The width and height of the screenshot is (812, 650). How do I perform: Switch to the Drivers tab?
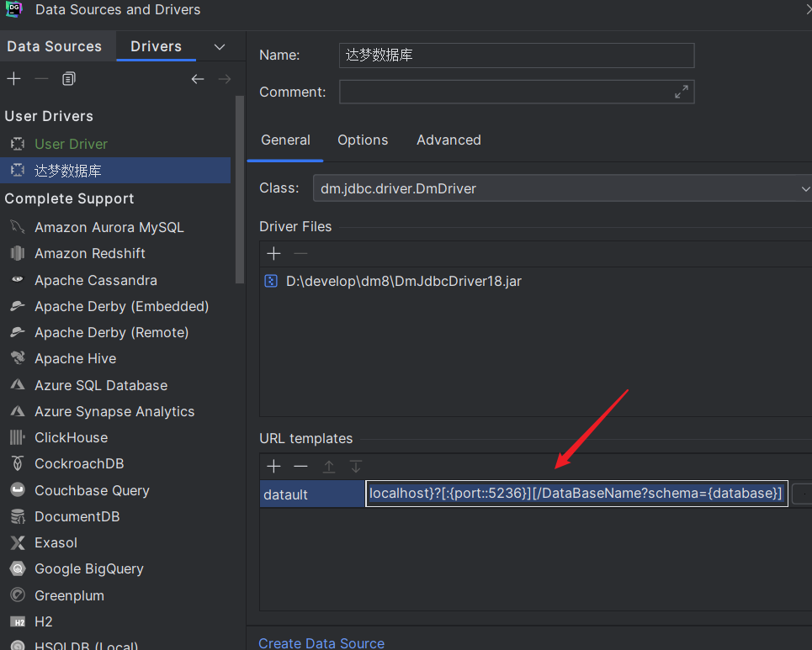click(x=157, y=46)
